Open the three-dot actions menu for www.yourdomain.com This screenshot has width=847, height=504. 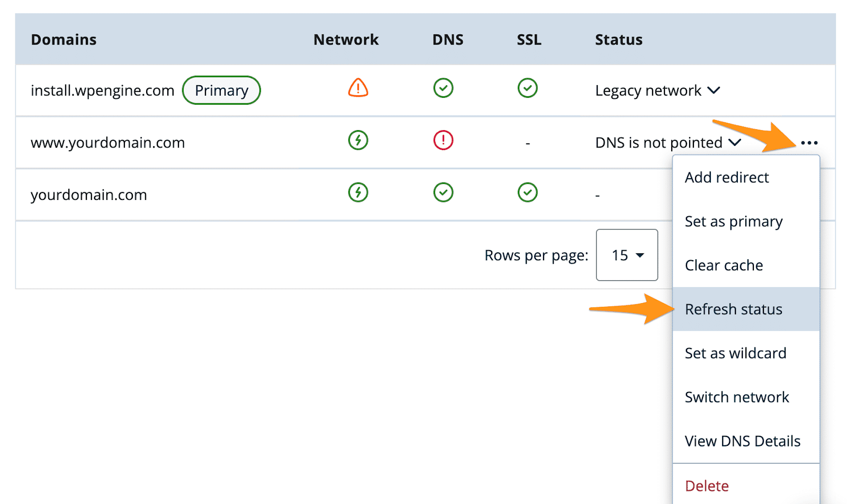[808, 142]
